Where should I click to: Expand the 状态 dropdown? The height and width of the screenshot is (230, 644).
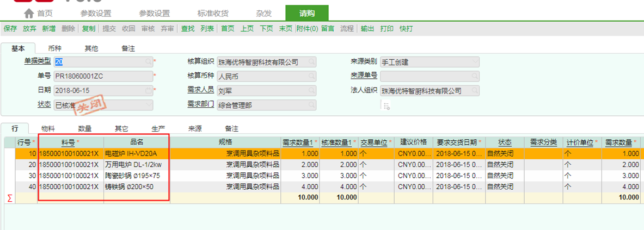click(x=149, y=105)
